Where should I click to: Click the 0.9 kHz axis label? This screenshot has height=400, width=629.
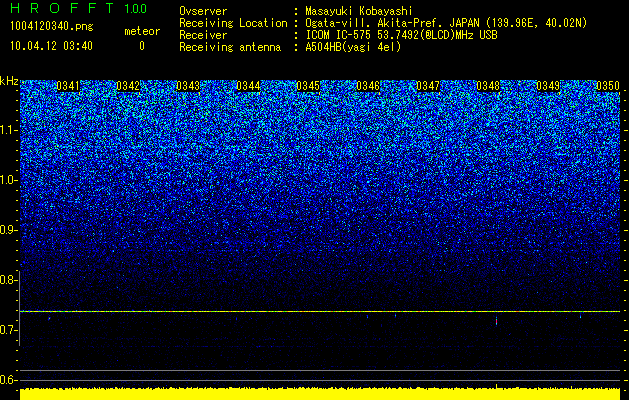[x=9, y=230]
